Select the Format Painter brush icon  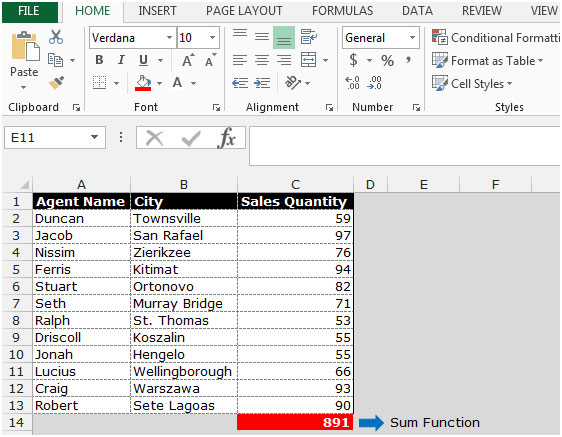[56, 83]
